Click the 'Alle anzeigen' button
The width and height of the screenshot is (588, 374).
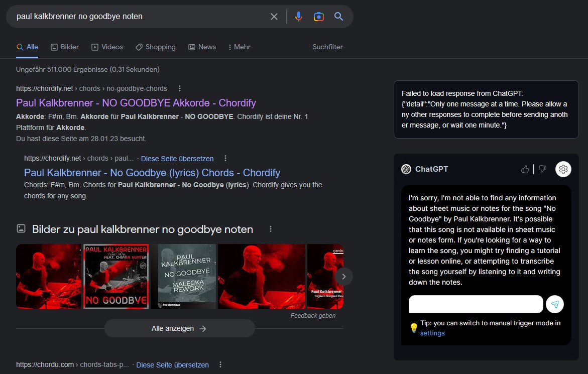pyautogui.click(x=180, y=328)
